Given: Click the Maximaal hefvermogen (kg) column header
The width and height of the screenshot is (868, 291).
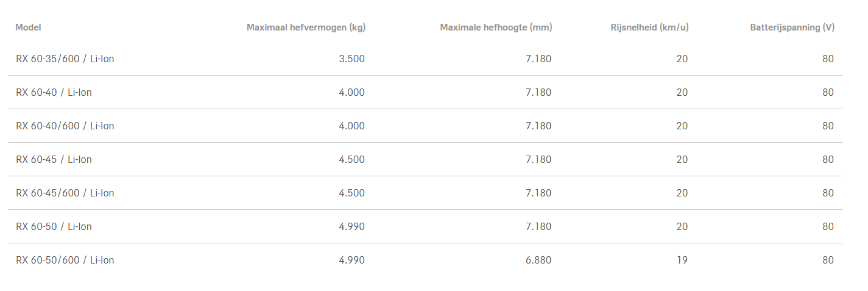Looking at the screenshot, I should point(306,27).
